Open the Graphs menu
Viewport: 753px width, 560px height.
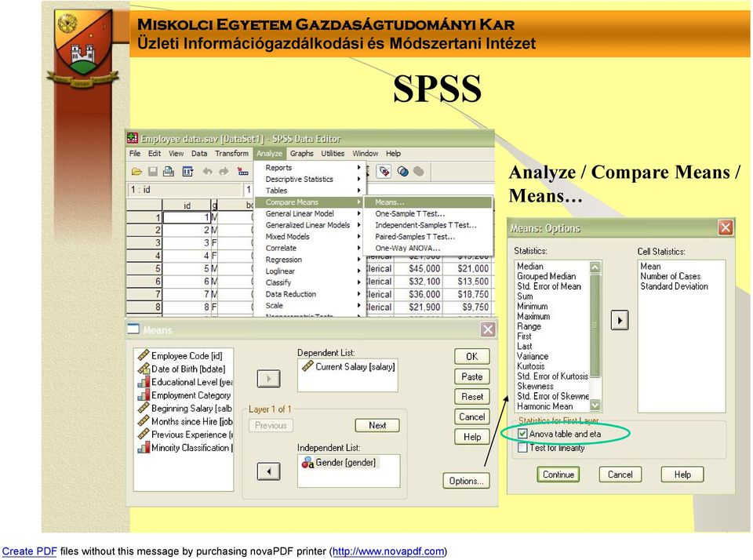(x=301, y=154)
